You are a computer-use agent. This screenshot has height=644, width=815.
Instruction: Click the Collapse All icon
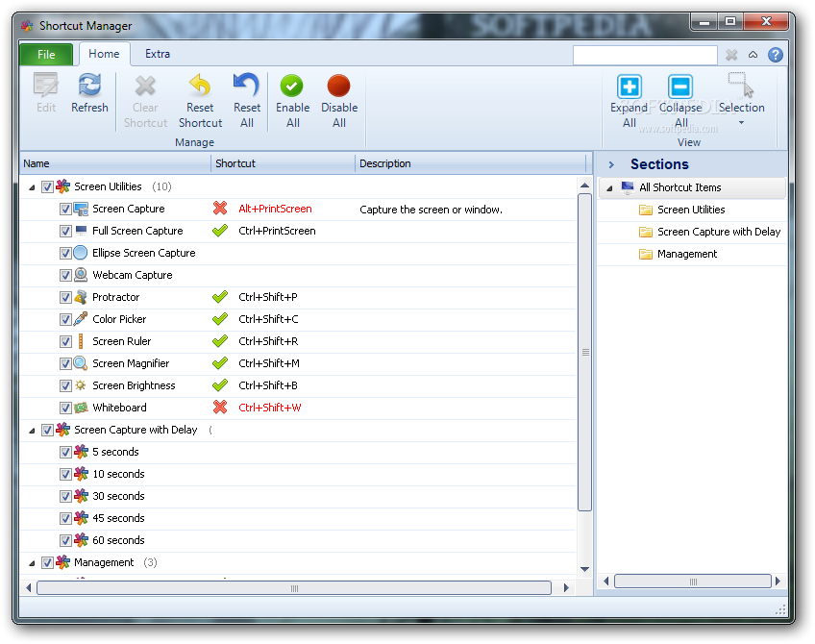click(680, 87)
